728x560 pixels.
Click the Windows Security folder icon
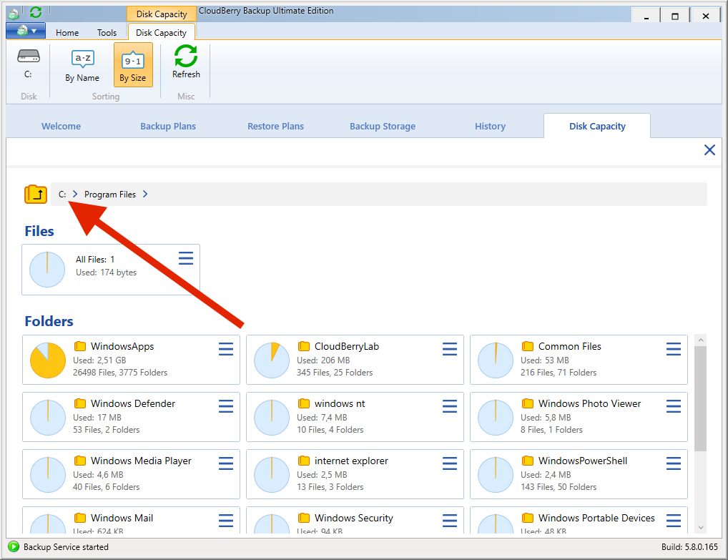coord(304,517)
